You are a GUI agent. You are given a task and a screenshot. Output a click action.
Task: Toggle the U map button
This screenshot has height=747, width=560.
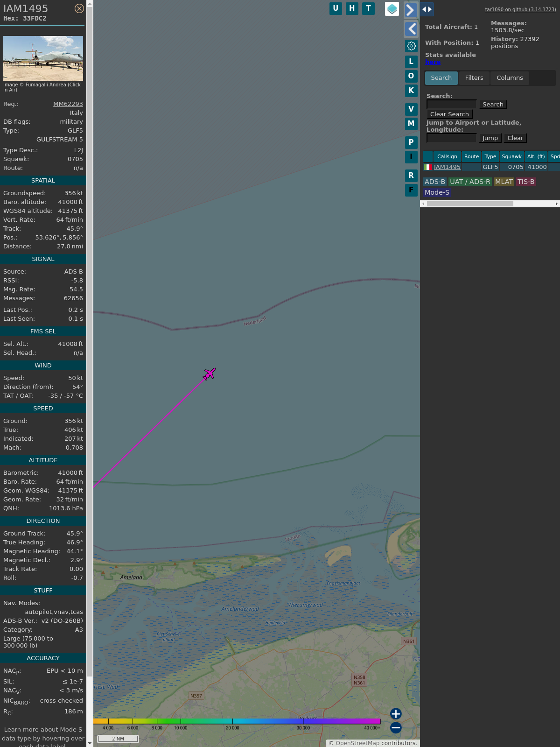pos(336,8)
